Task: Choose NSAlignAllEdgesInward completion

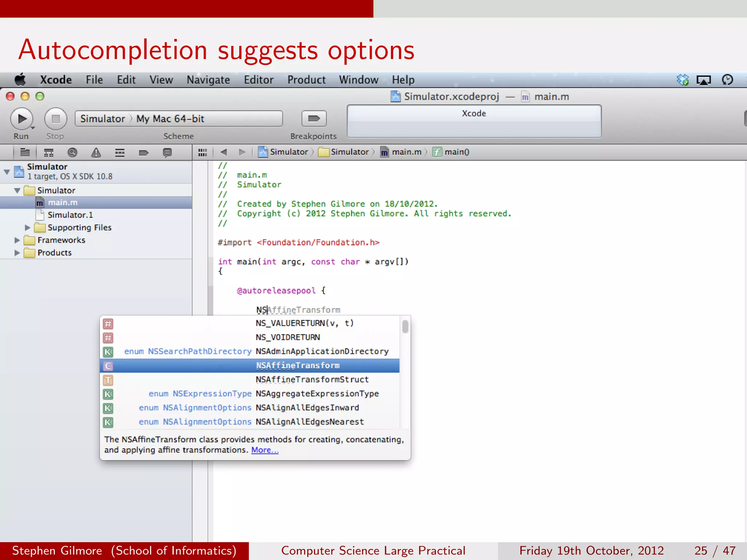Action: coord(250,408)
